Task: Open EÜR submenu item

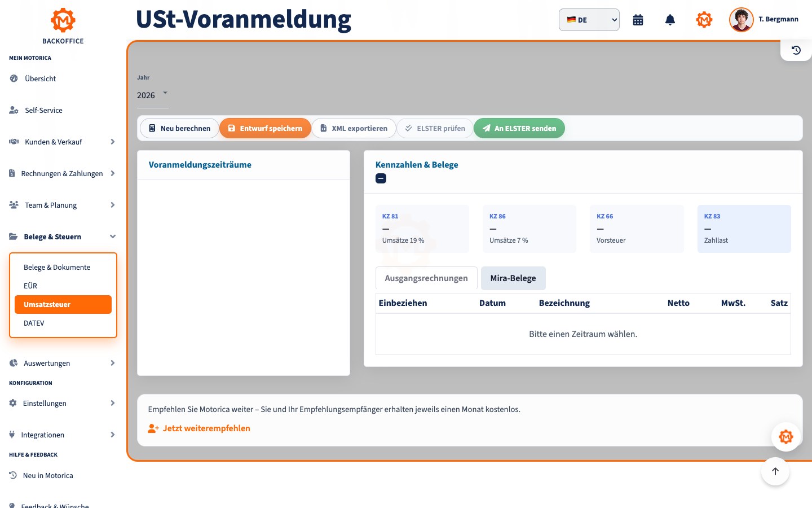Action: click(x=63, y=286)
